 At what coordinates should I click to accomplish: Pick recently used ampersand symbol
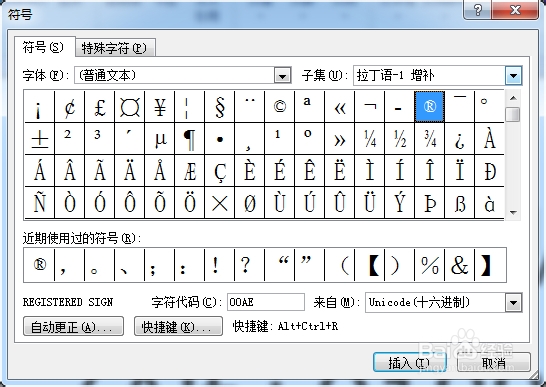tap(459, 265)
